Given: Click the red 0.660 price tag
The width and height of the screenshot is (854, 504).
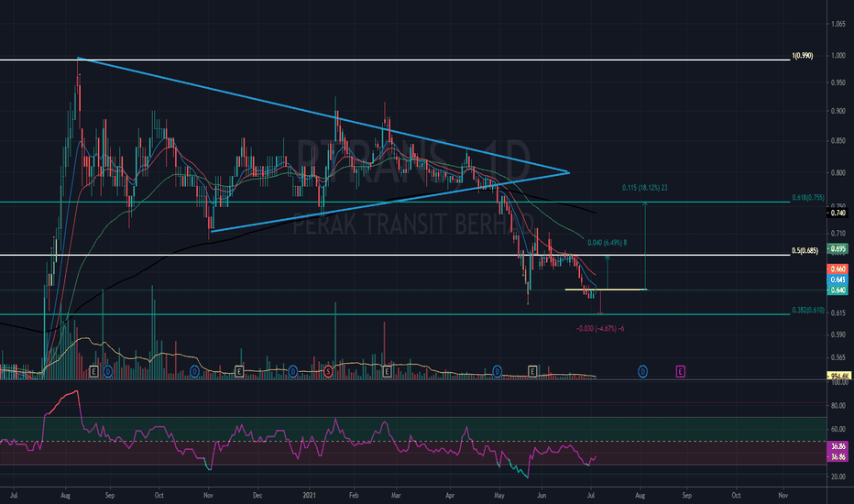Looking at the screenshot, I should (838, 269).
